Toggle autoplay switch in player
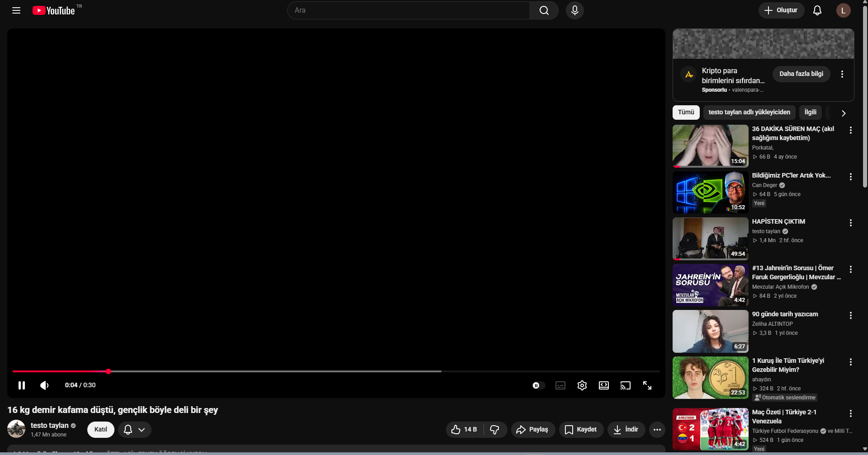Viewport: 868px width, 455px height. pyautogui.click(x=538, y=385)
